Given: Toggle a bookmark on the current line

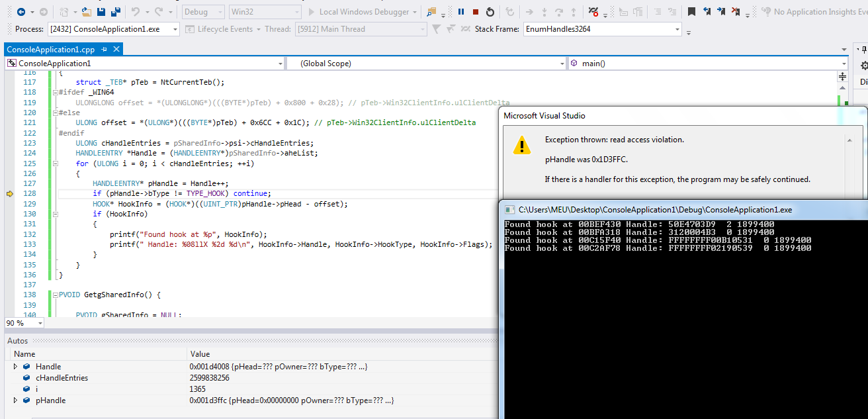Looking at the screenshot, I should click(691, 12).
